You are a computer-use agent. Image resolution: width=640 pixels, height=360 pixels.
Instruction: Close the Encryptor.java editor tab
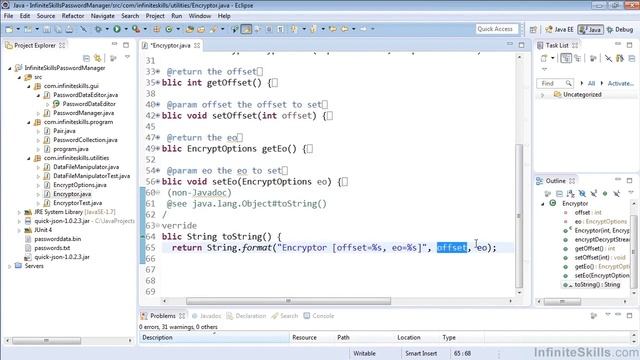(197, 45)
